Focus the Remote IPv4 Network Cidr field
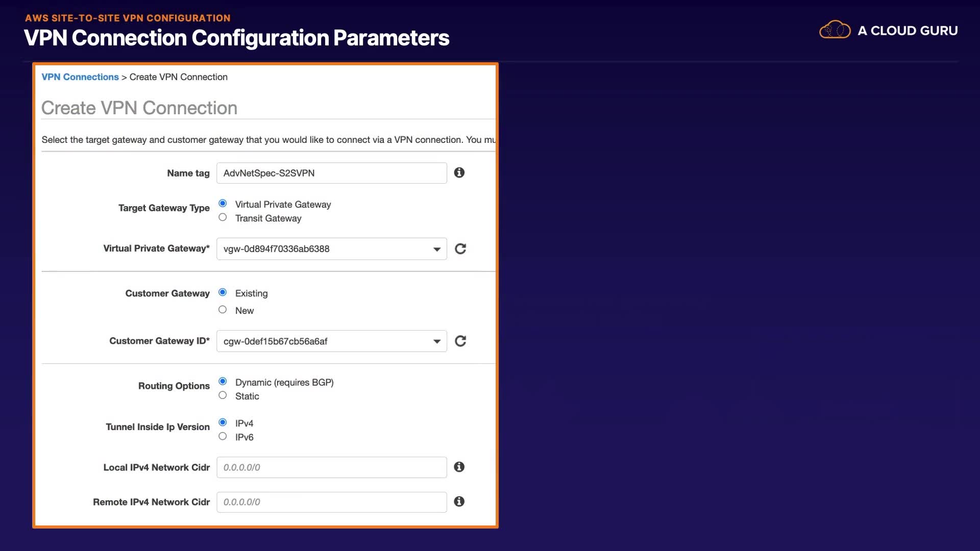The image size is (980, 551). 331,502
